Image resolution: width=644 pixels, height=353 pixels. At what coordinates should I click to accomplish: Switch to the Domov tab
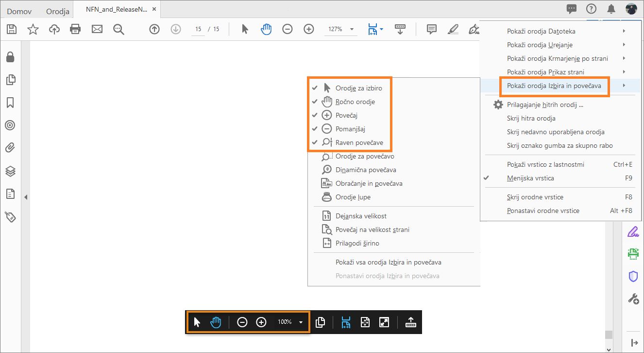(x=19, y=11)
